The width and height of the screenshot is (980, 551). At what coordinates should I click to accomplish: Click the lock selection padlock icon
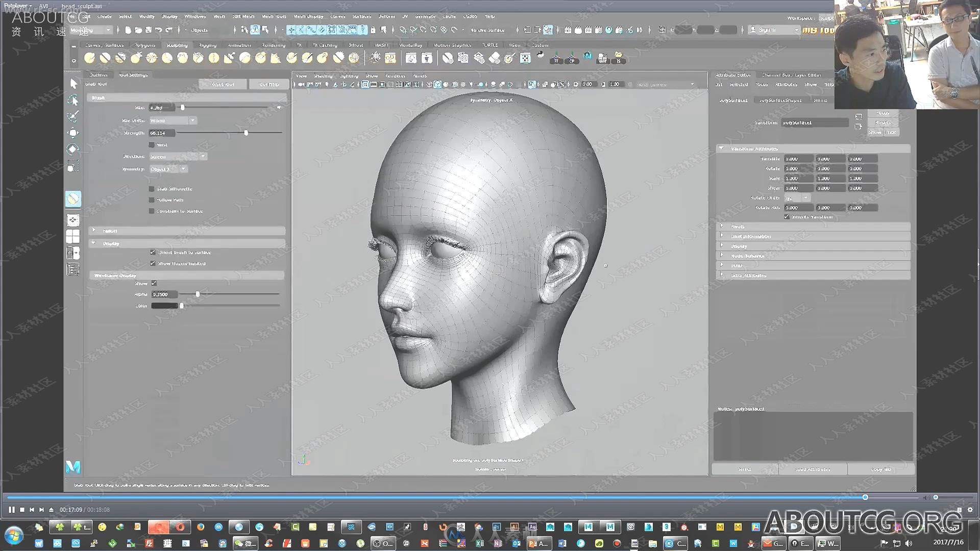tap(373, 30)
